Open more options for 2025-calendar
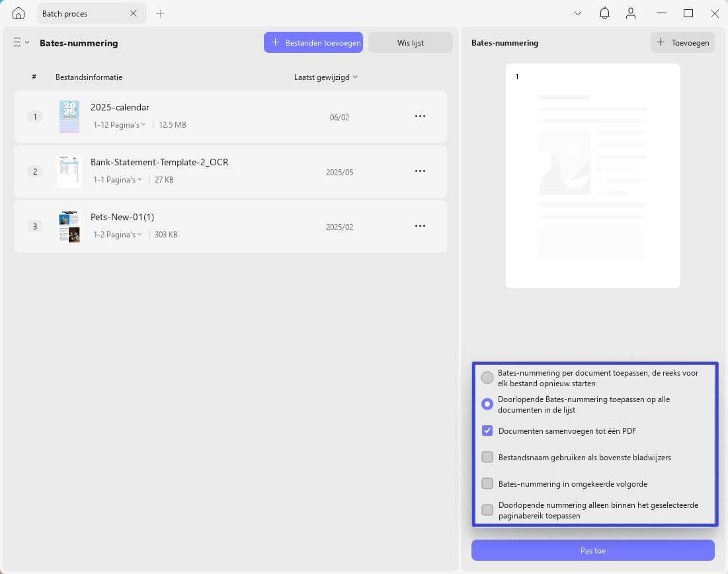Screen dimensions: 728x574 [x=420, y=116]
